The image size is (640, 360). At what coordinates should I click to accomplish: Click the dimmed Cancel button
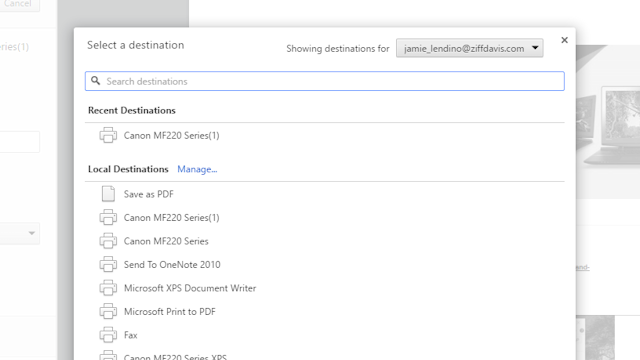pos(18,4)
